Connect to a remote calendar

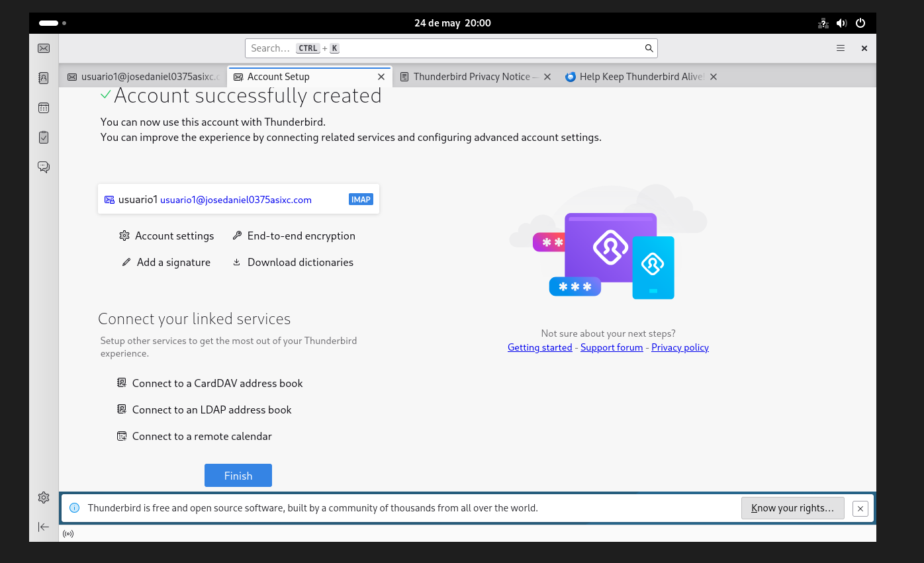[195, 436]
